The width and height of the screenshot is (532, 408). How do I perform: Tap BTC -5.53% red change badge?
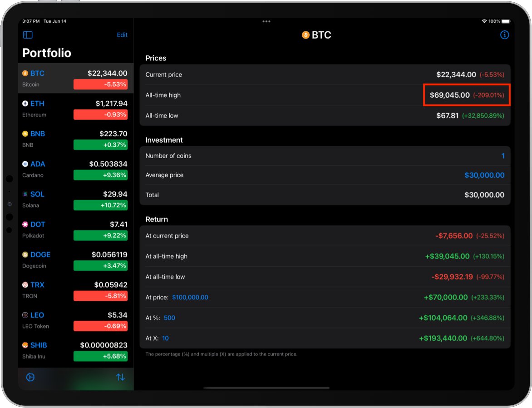100,84
